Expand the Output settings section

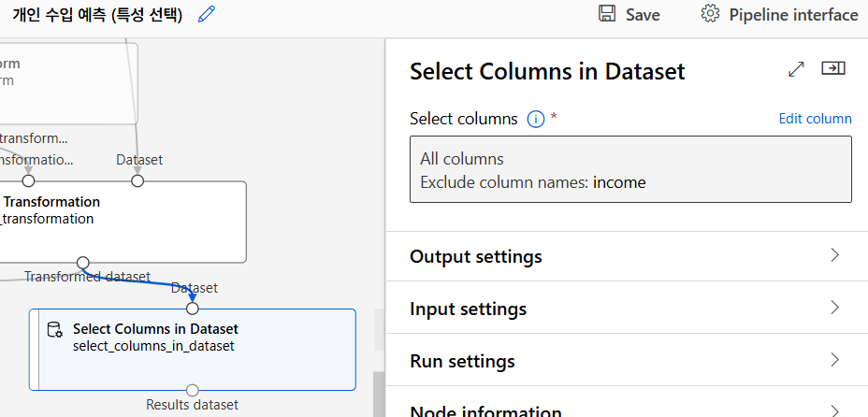pos(834,256)
